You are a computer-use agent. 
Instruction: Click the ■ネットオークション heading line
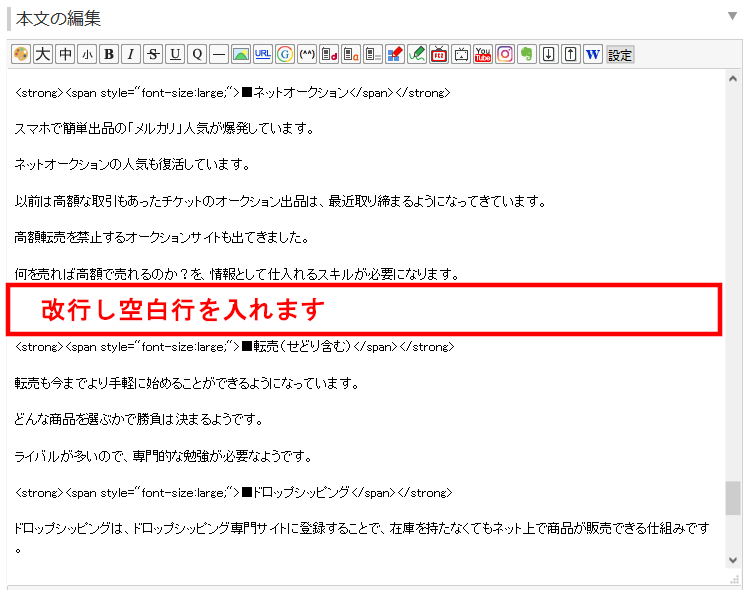coord(233,92)
